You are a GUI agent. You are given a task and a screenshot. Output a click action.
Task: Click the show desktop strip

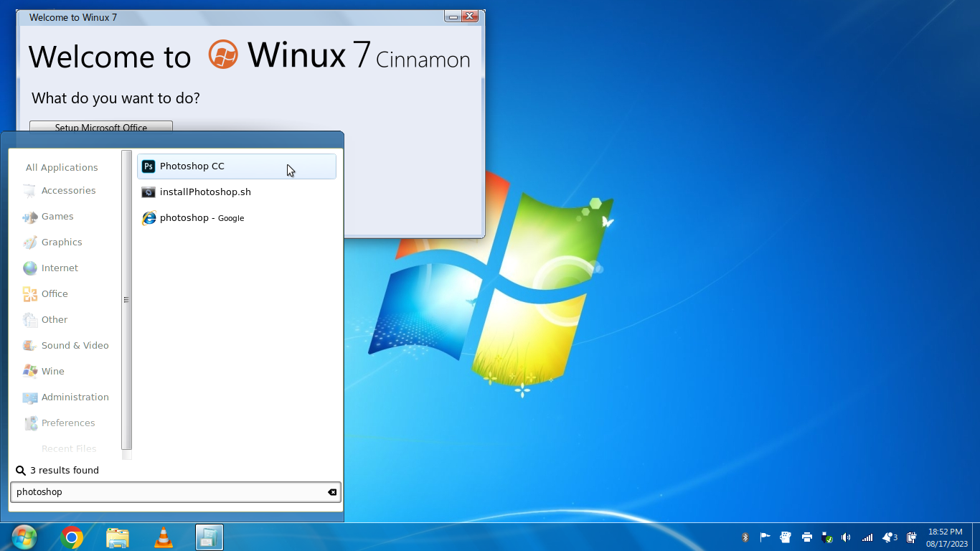(976, 537)
